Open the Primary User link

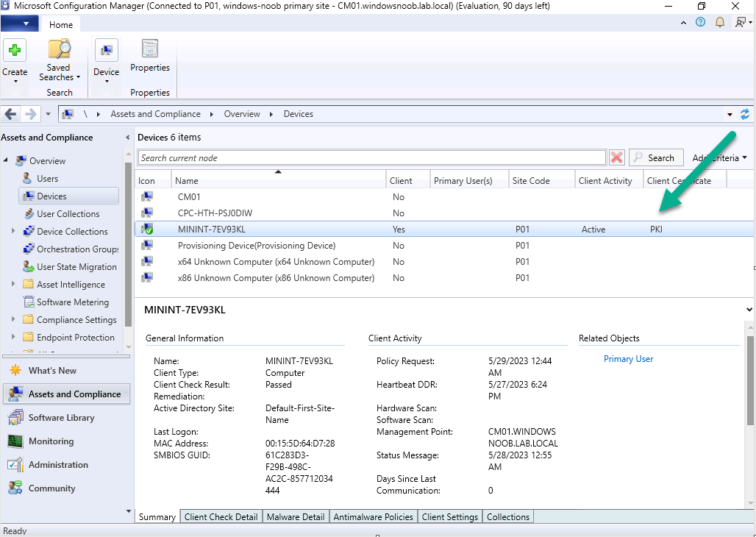pyautogui.click(x=628, y=359)
